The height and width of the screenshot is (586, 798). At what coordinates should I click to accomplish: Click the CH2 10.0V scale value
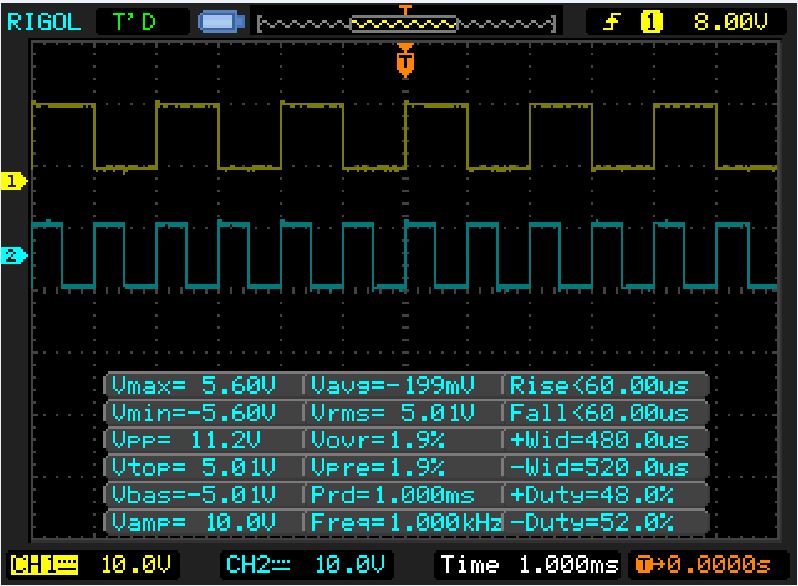(x=350, y=565)
